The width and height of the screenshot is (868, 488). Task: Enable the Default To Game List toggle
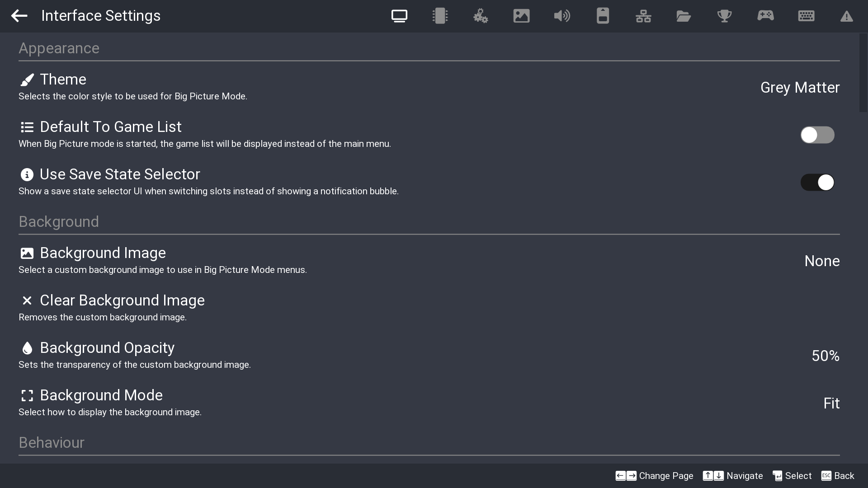817,135
